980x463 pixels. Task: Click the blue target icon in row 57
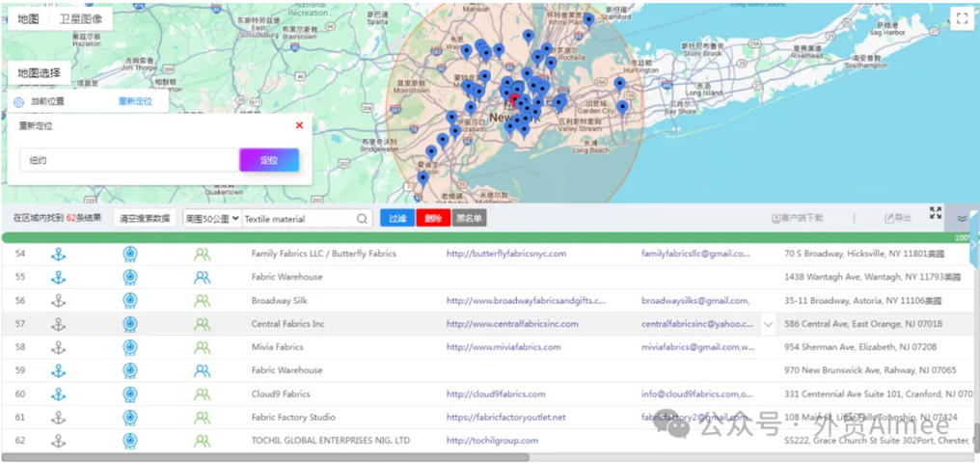(130, 324)
